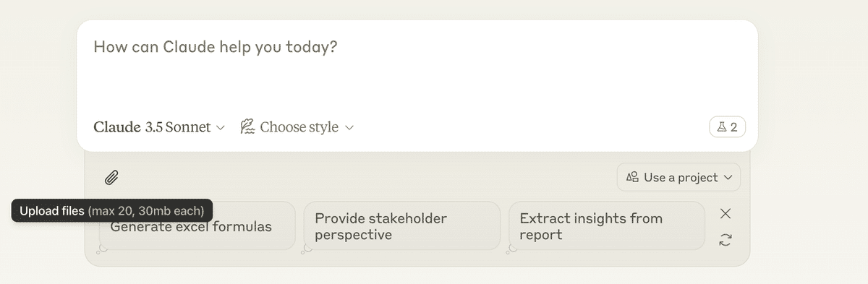
Task: Choose the Extract insights from report suggestion
Action: point(607,226)
